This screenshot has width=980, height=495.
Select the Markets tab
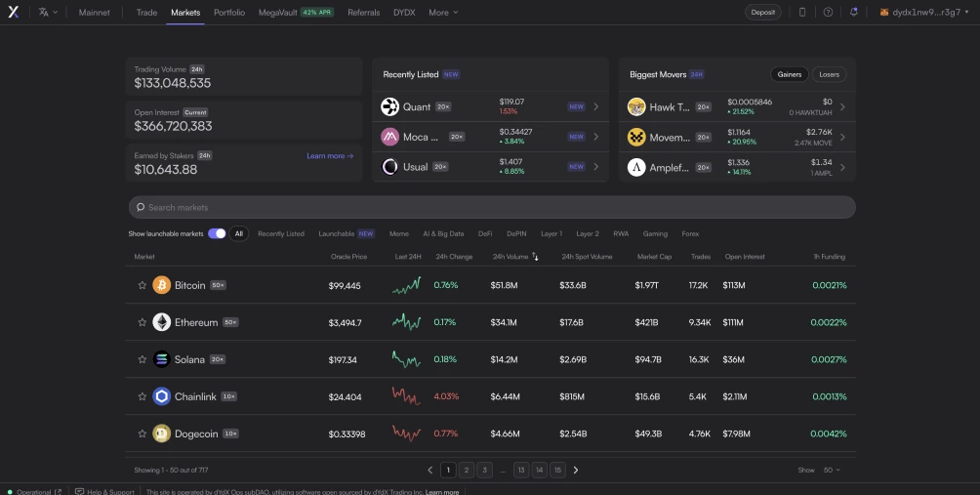(185, 12)
